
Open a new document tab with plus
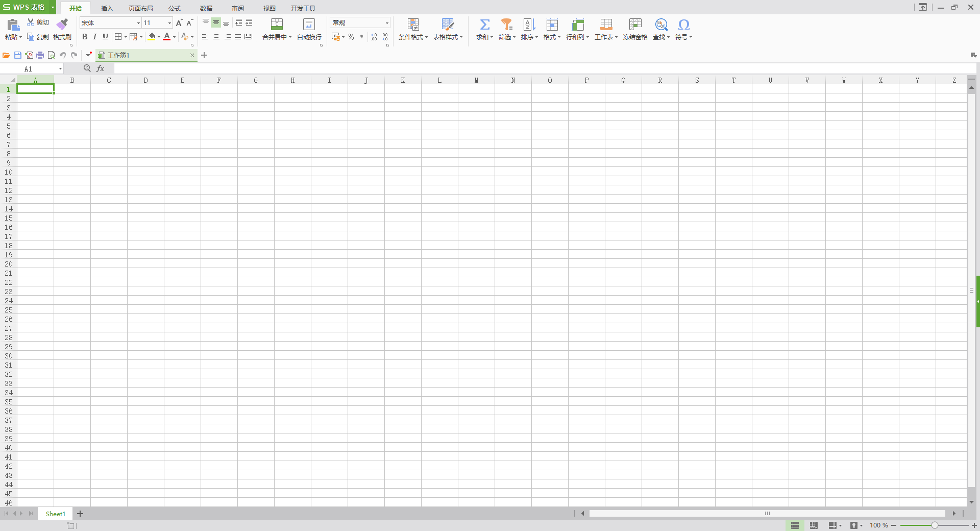[204, 55]
